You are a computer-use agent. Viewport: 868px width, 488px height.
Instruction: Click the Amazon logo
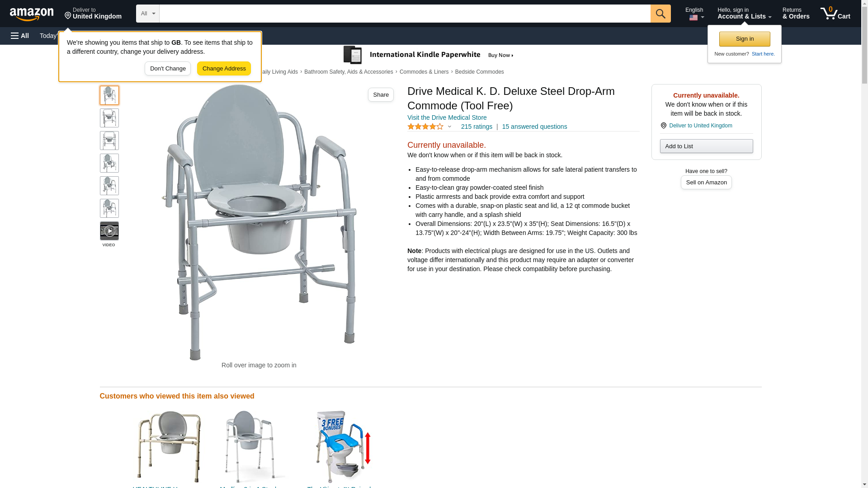[x=32, y=14]
